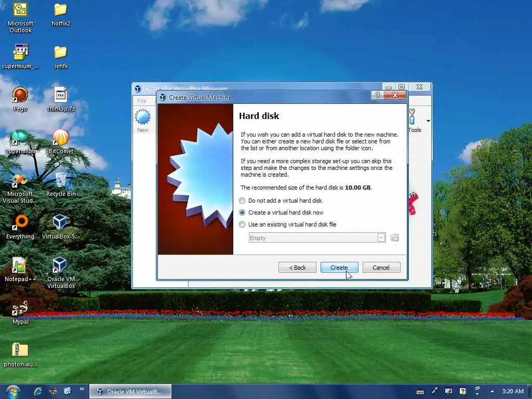The image size is (532, 399).
Task: Open the Windows Start orb
Action: pos(13,392)
